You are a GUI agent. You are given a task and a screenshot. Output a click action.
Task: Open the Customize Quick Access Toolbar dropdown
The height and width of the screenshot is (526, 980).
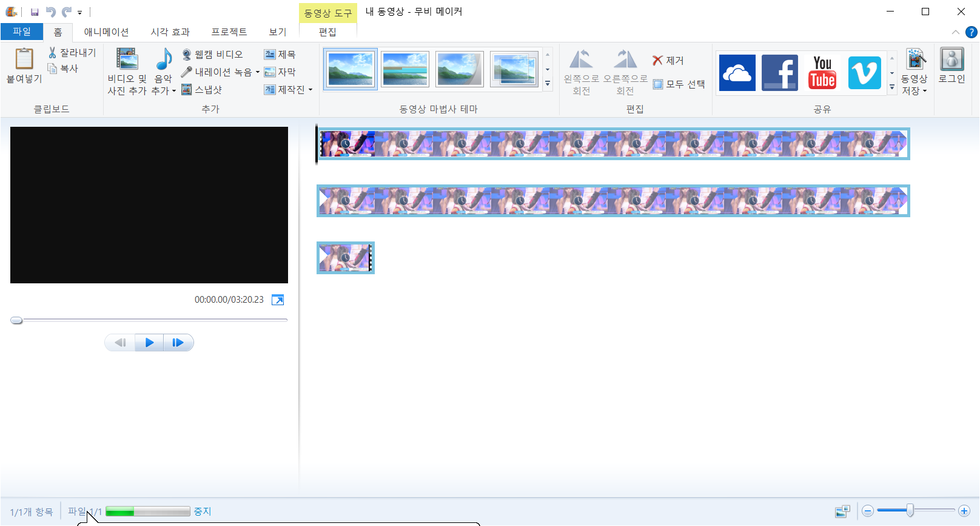(79, 12)
